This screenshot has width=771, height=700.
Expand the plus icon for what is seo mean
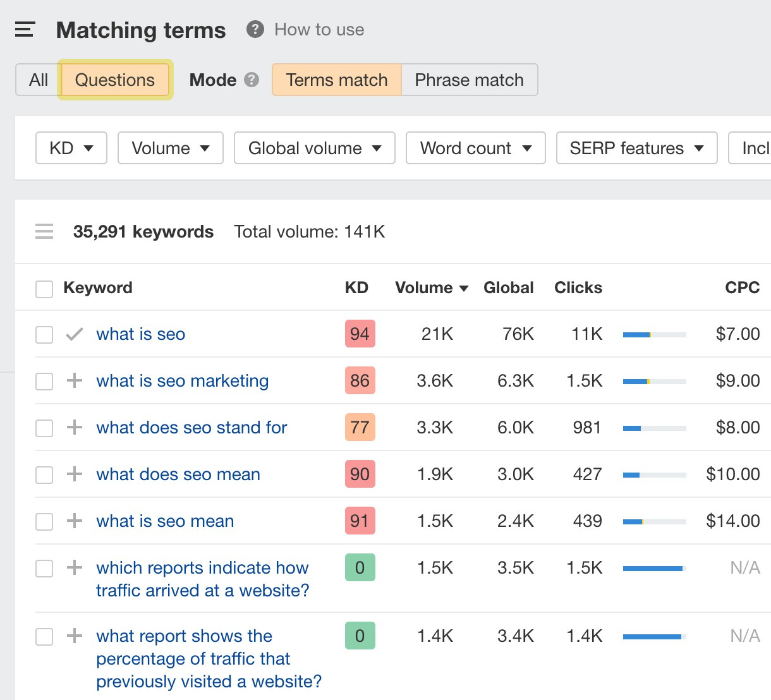(74, 521)
